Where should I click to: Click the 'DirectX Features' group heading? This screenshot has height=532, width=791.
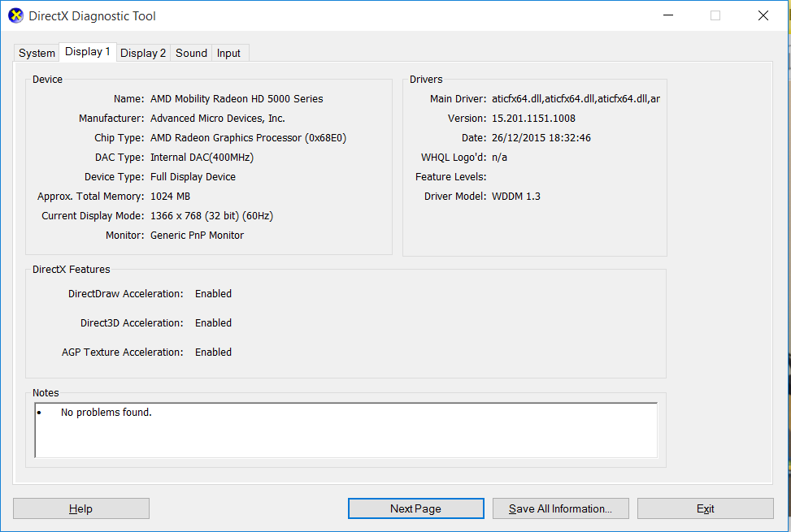71,270
